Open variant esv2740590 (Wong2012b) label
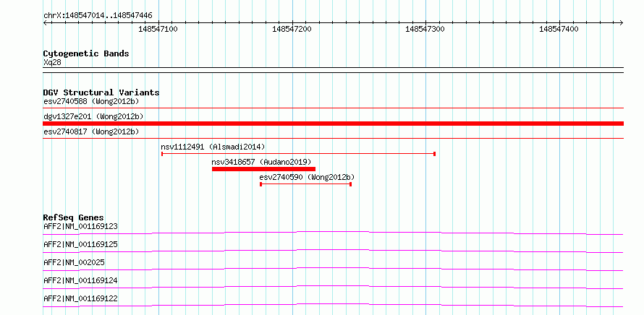Screen dimensions: 644x315 point(308,177)
